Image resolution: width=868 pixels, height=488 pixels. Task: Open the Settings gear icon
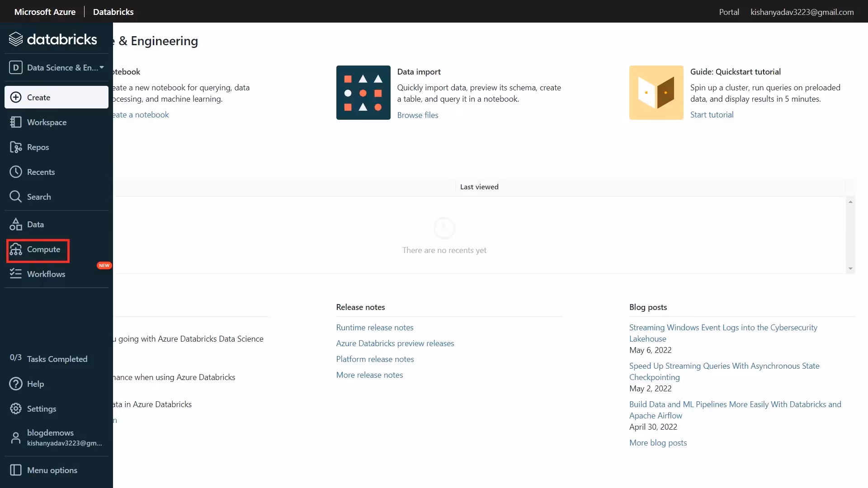[16, 408]
